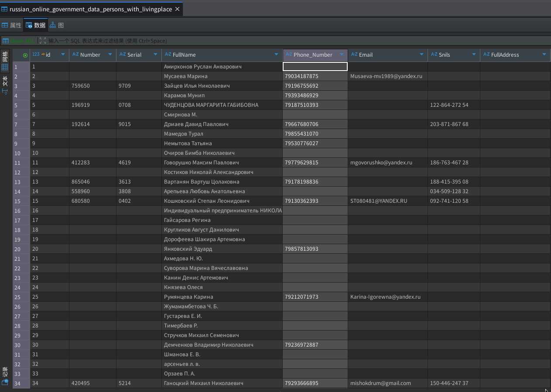Viewport: 551px width, 392px height.
Task: Click phone number 79212071973
Action: [301, 297]
